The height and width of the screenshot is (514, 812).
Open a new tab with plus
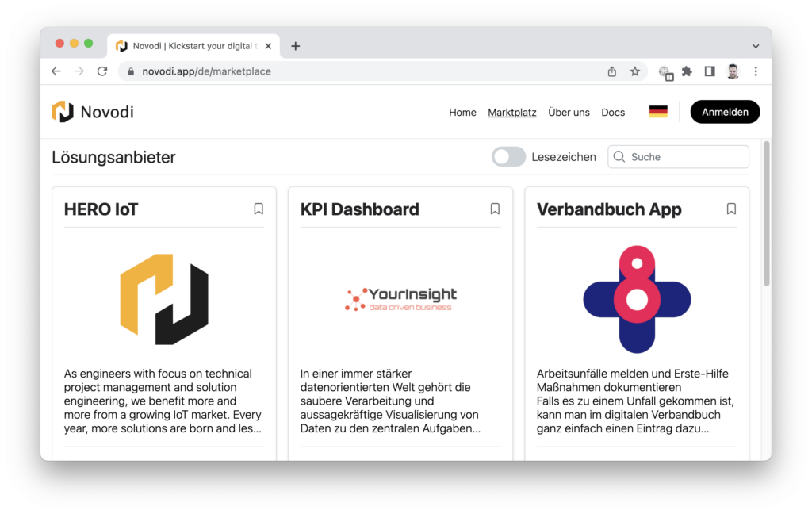click(295, 46)
